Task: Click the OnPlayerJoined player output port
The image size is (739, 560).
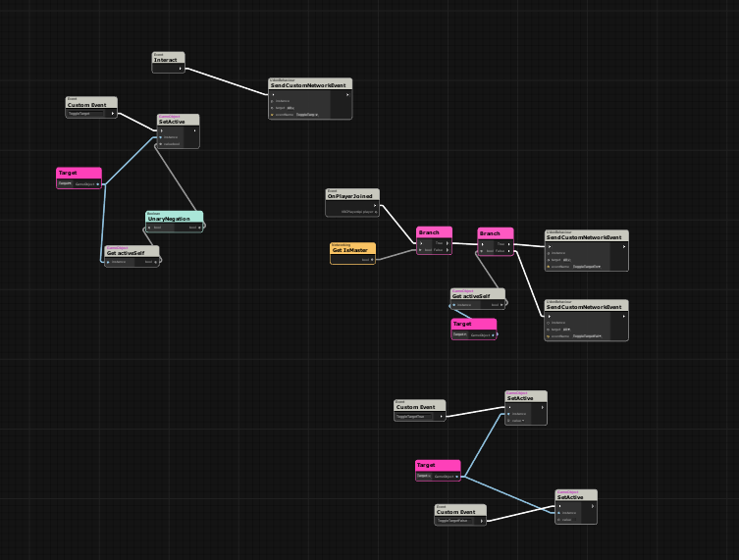Action: point(376,212)
